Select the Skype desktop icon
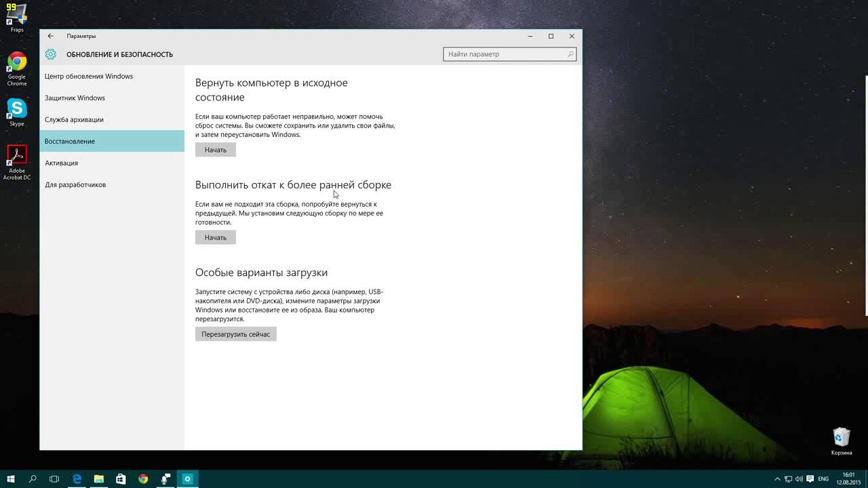Image resolution: width=868 pixels, height=488 pixels. pyautogui.click(x=17, y=113)
